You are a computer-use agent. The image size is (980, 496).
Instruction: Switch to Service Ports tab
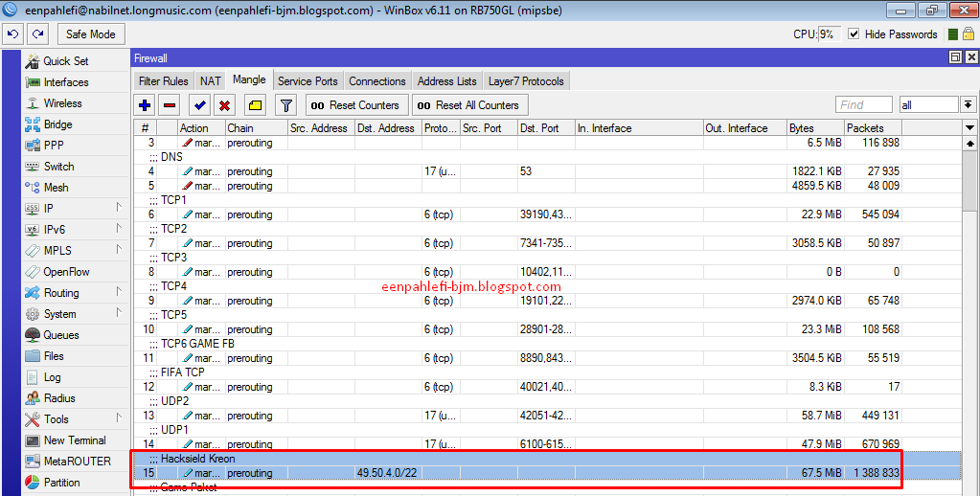click(308, 81)
